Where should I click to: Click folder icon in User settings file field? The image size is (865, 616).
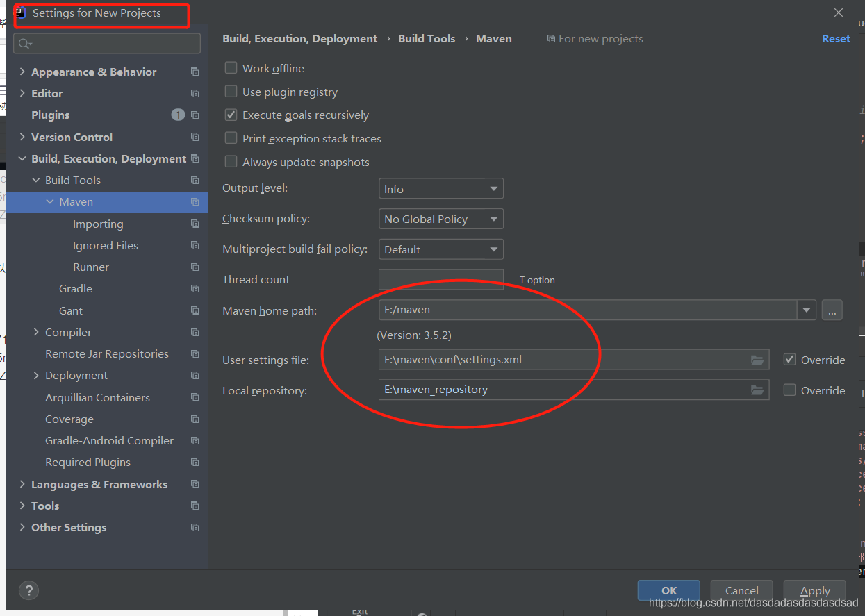757,360
